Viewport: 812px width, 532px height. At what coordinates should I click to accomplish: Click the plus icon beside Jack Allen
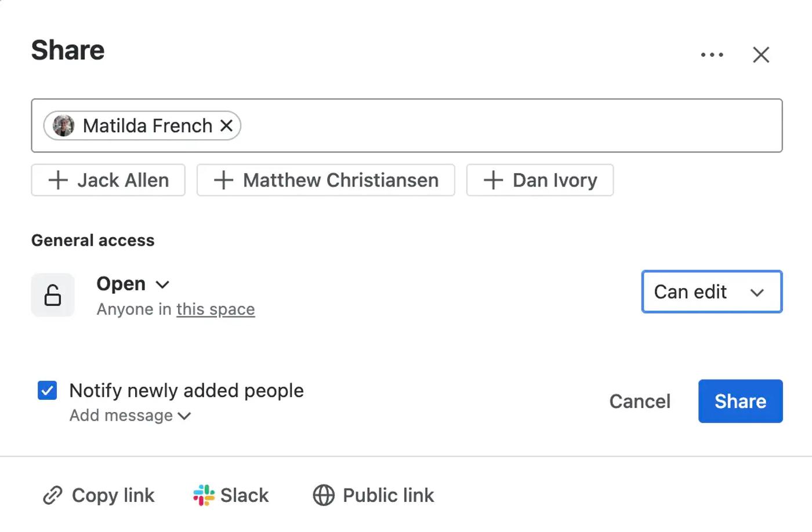(x=58, y=180)
